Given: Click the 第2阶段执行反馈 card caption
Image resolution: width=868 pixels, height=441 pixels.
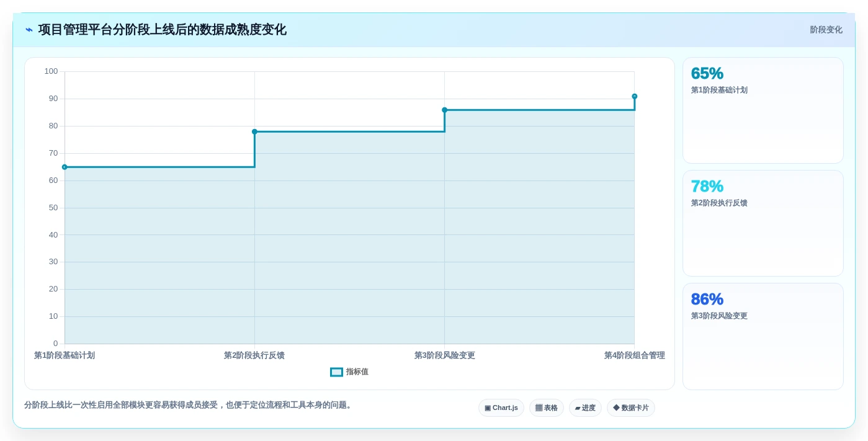Looking at the screenshot, I should point(719,203).
